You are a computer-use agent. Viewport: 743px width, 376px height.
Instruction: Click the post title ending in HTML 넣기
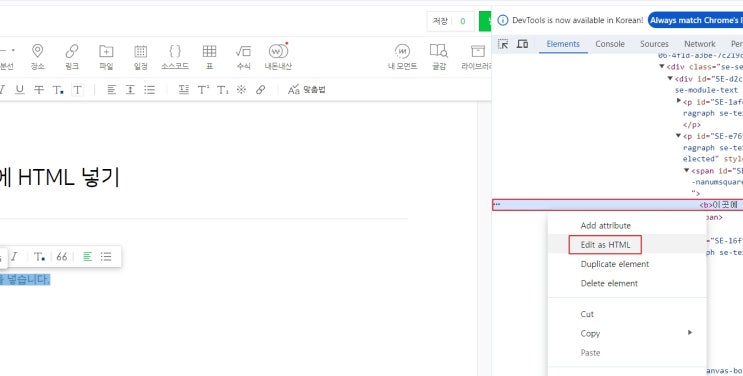(x=59, y=178)
